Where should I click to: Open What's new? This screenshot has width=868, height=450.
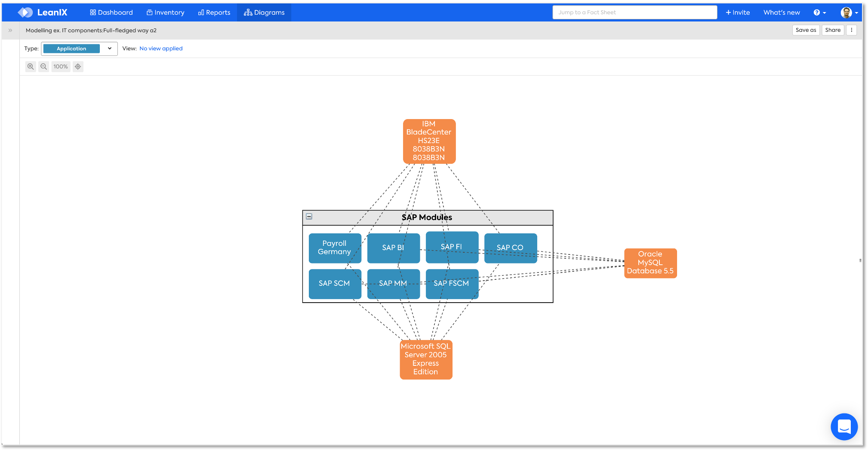coord(782,12)
